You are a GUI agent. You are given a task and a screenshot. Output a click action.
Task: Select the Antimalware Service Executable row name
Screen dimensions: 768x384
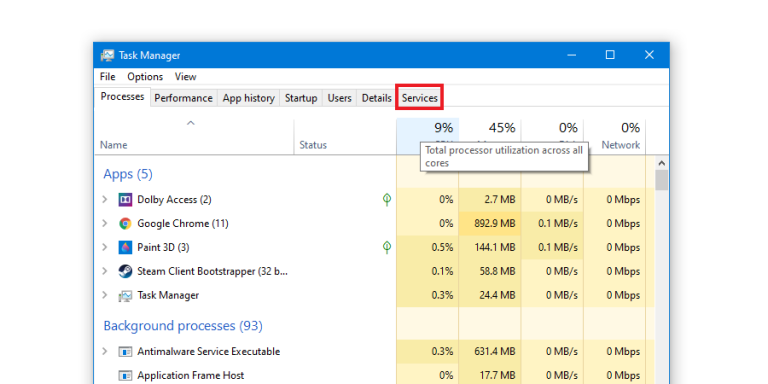click(x=209, y=352)
